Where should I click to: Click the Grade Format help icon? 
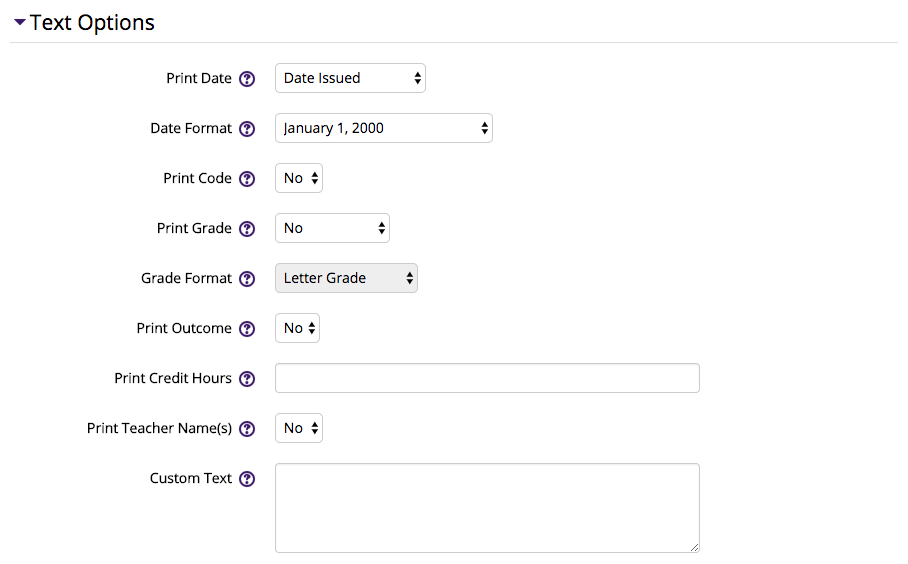tap(247, 279)
